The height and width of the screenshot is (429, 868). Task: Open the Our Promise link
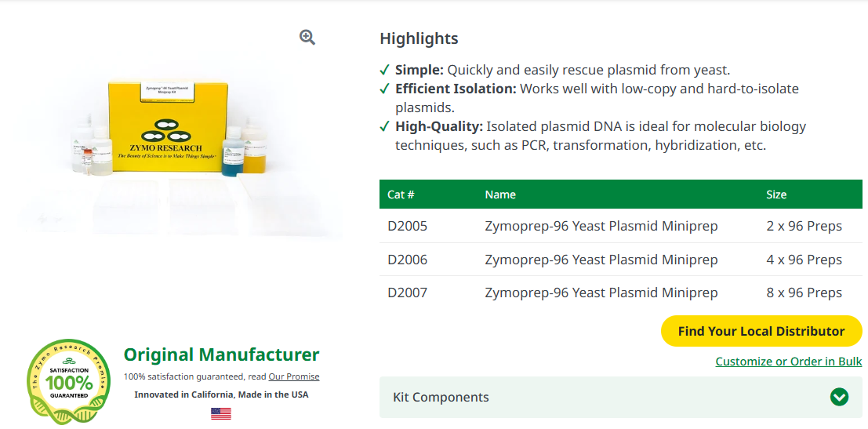pyautogui.click(x=294, y=376)
